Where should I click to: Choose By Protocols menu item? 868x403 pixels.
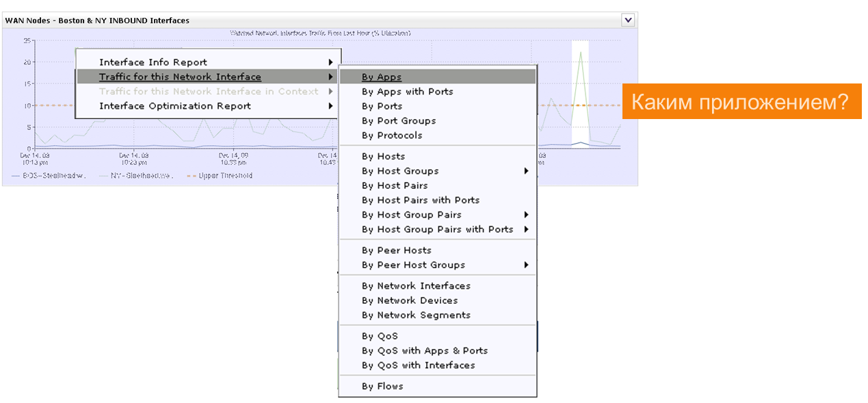pos(392,135)
